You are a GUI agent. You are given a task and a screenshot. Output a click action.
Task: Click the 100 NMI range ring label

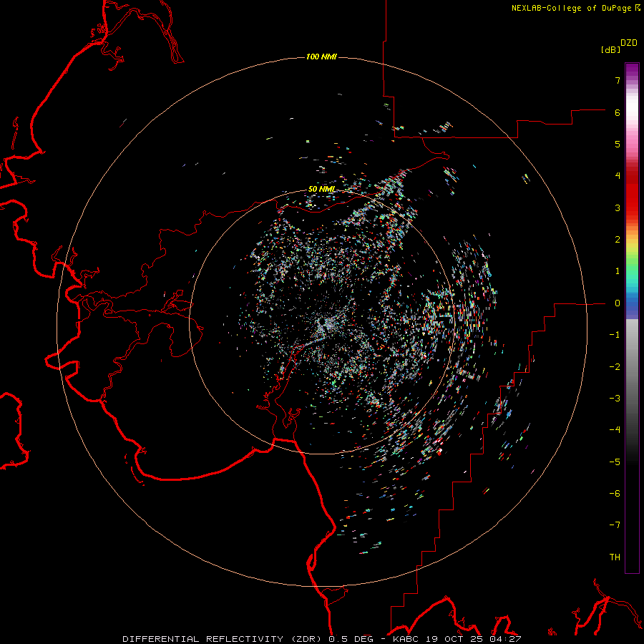point(321,57)
